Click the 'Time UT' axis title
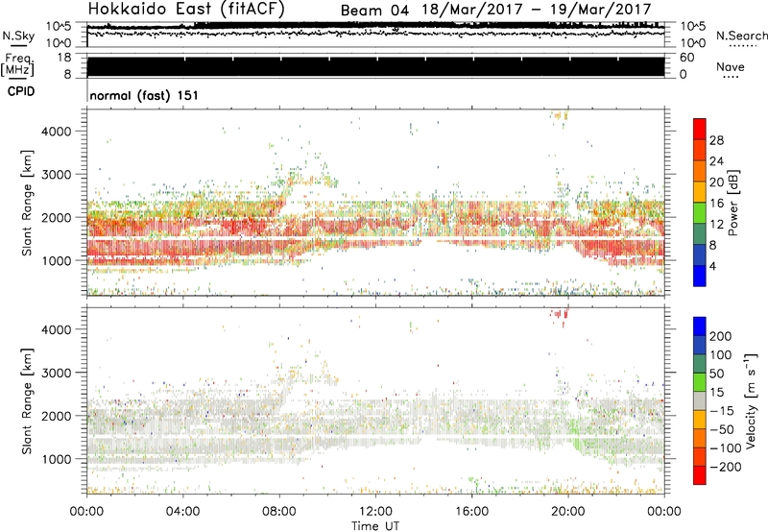The image size is (768, 532). tap(375, 526)
